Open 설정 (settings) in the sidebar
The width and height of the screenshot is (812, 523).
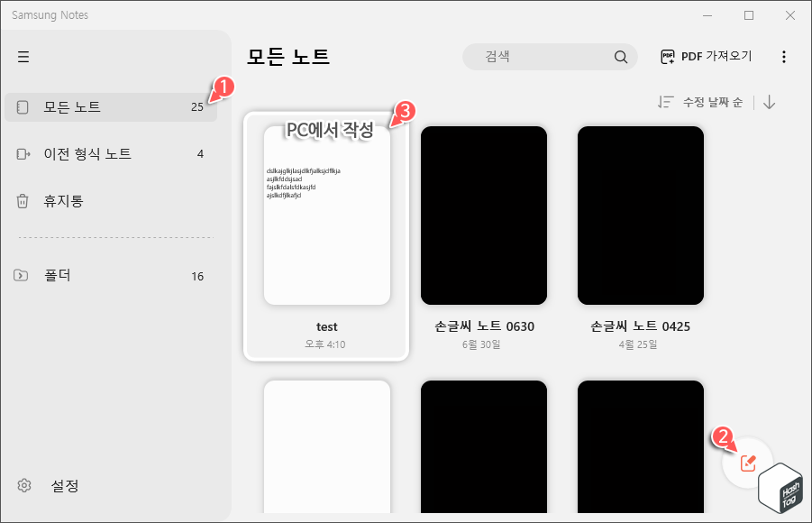[x=63, y=485]
